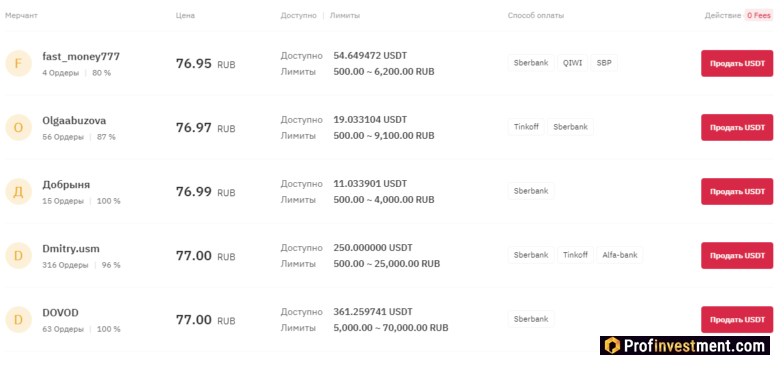Click the 56 Ордеры 87 % stats
Image resolution: width=780 pixels, height=365 pixels.
(x=79, y=137)
